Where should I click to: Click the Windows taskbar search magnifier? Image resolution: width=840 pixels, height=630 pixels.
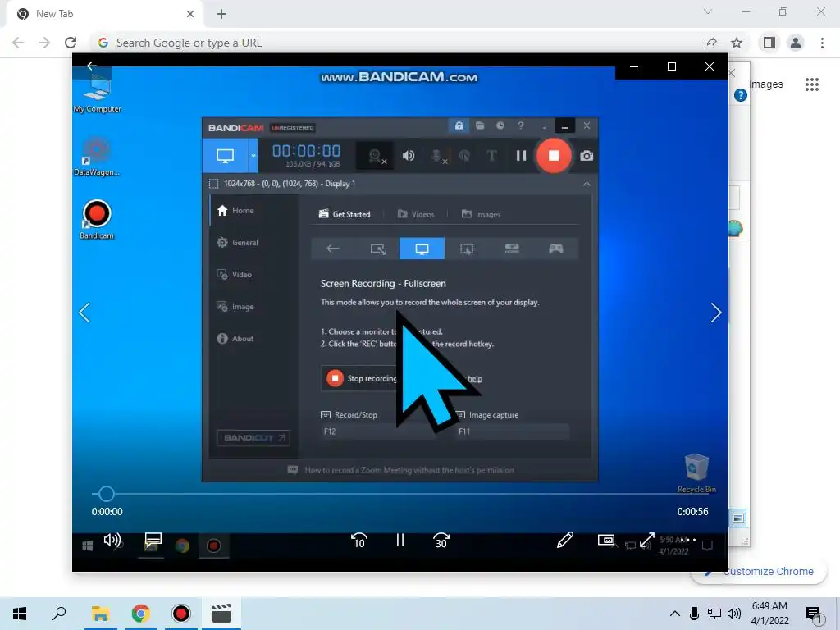click(x=59, y=613)
